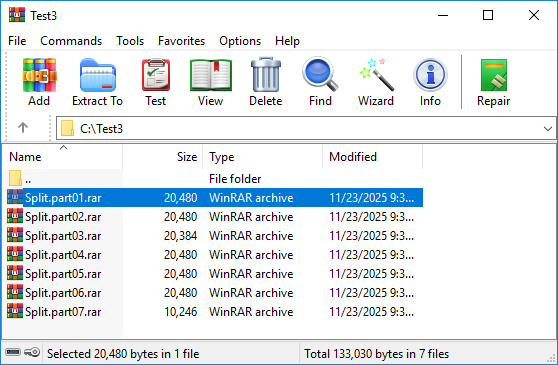558x365 pixels.
Task: Expand the address bar path dropdown
Action: click(x=548, y=128)
